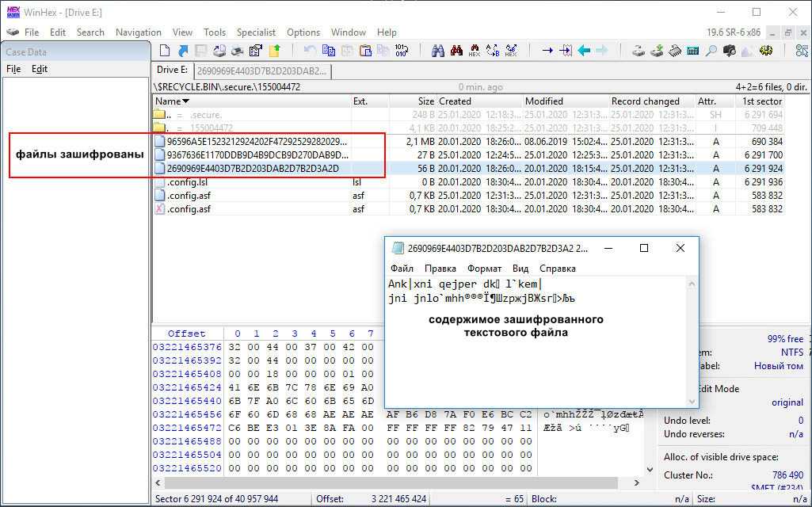Open the Navigation menu
Image resolution: width=812 pixels, height=507 pixels.
138,32
